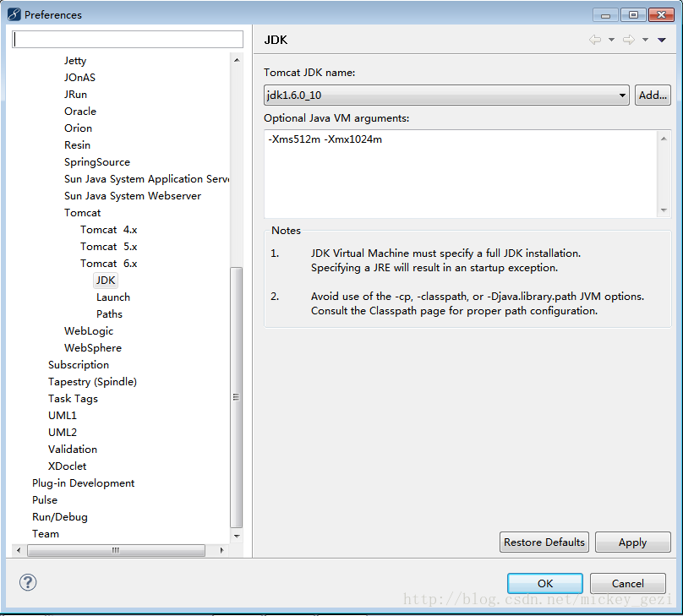Click the tree vertical scrollbar thumb
The image size is (683, 616).
(236, 397)
